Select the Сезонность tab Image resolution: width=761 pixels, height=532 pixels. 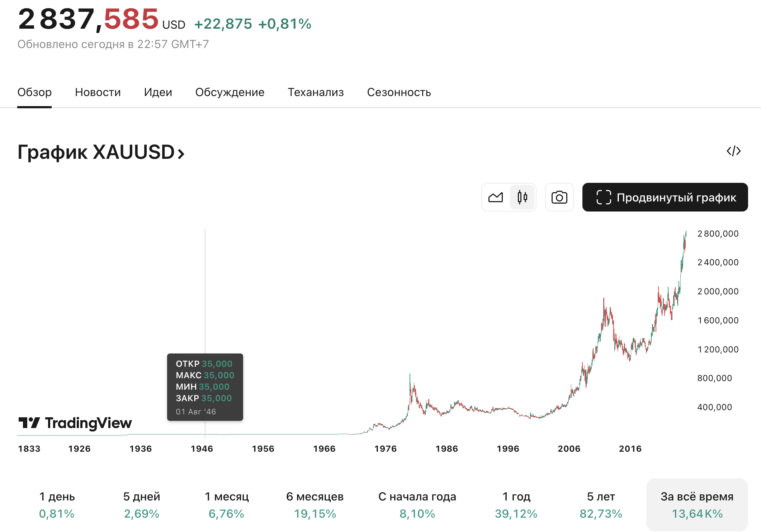(399, 92)
